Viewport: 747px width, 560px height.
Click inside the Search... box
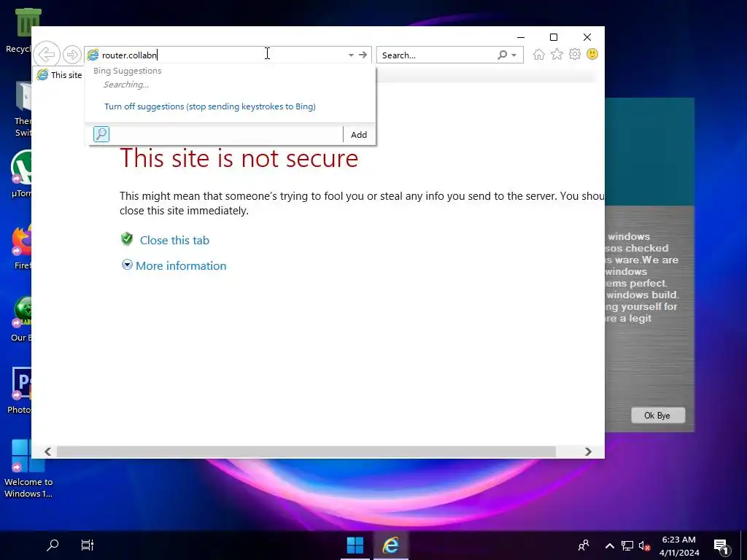[x=438, y=55]
